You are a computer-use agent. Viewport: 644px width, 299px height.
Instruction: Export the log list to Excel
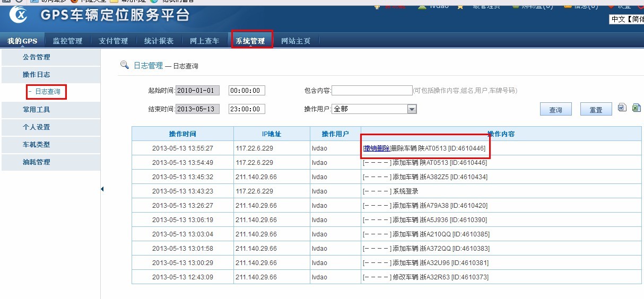pos(636,108)
